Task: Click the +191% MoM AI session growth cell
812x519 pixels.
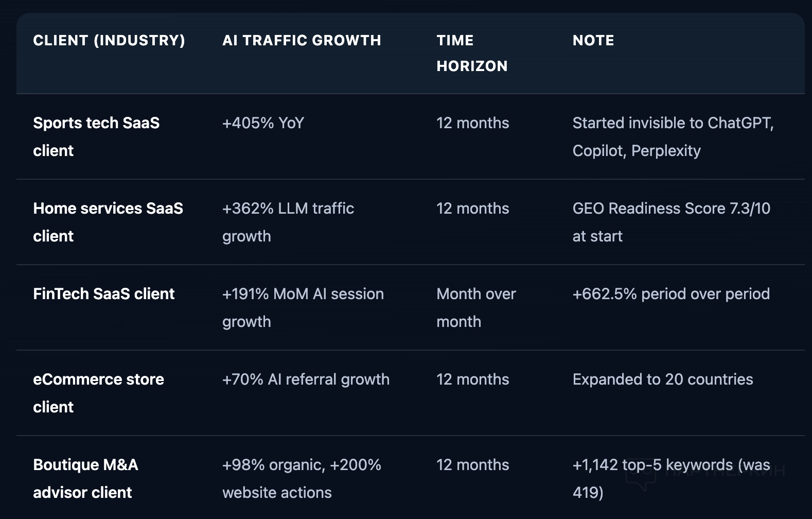Action: pos(303,307)
